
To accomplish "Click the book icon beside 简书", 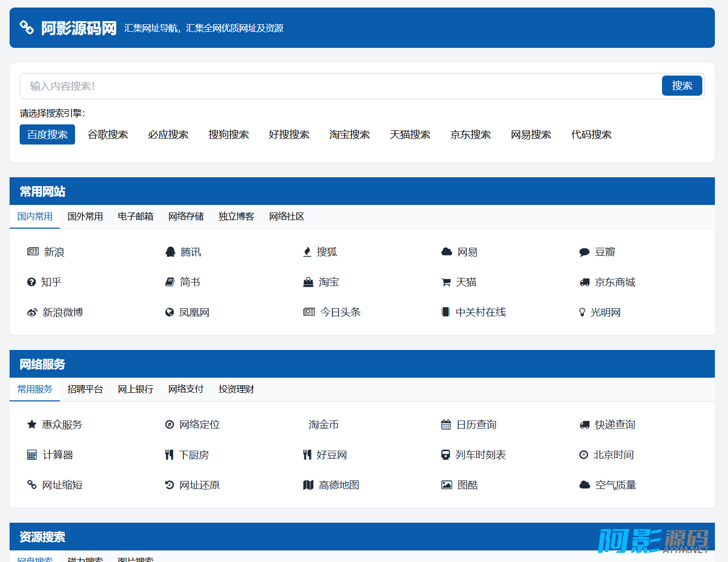I will tap(170, 282).
